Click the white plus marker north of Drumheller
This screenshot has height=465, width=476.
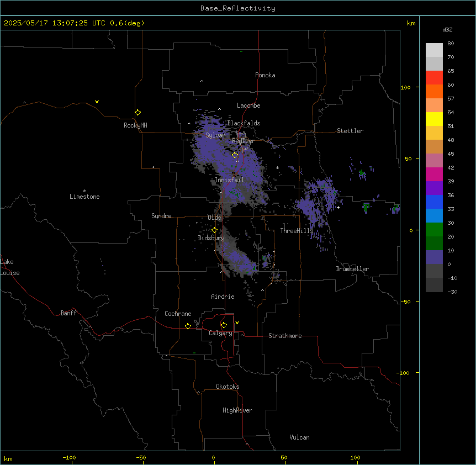click(x=338, y=207)
